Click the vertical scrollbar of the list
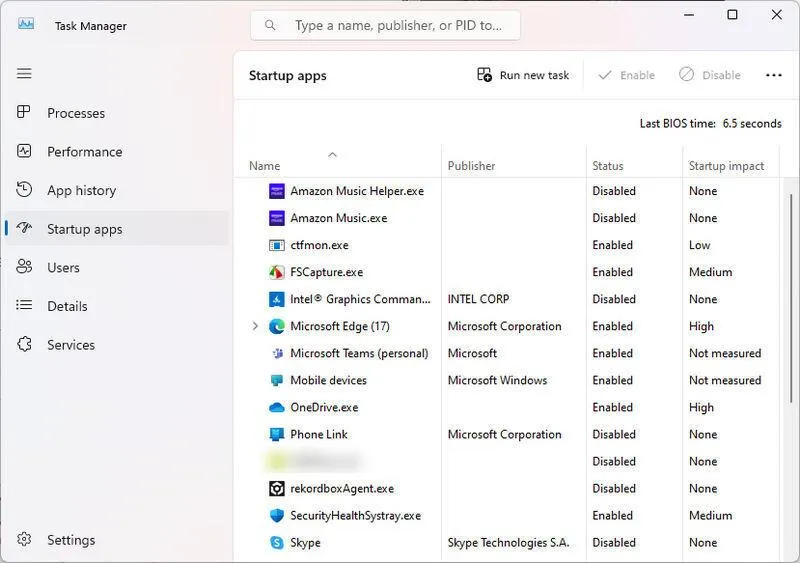800x563 pixels. coord(791,299)
